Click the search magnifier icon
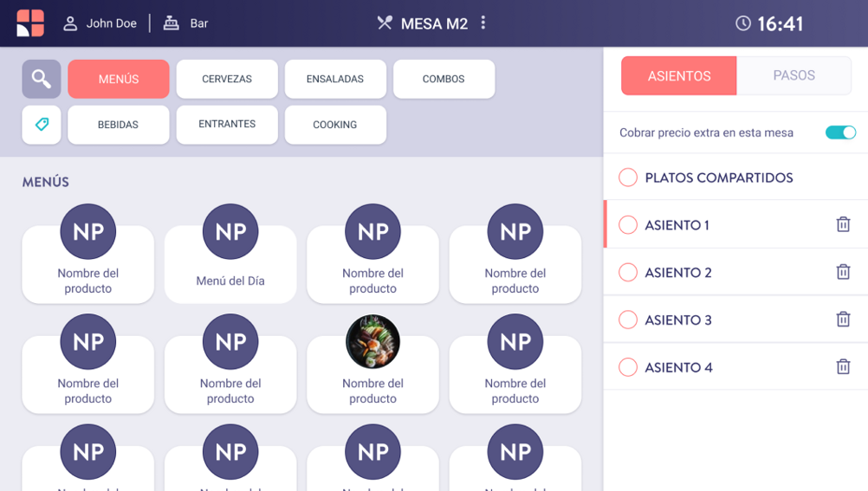Image resolution: width=868 pixels, height=491 pixels. click(42, 79)
